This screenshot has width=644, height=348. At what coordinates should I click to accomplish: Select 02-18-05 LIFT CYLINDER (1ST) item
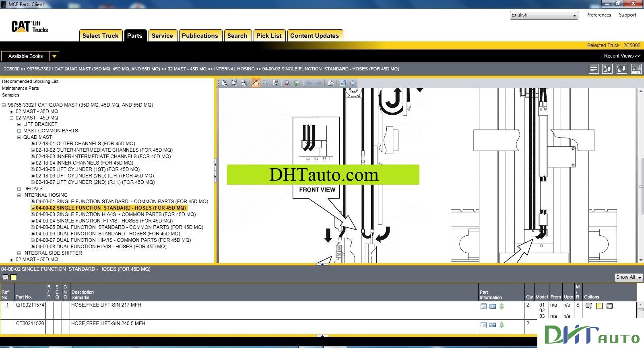click(x=88, y=169)
